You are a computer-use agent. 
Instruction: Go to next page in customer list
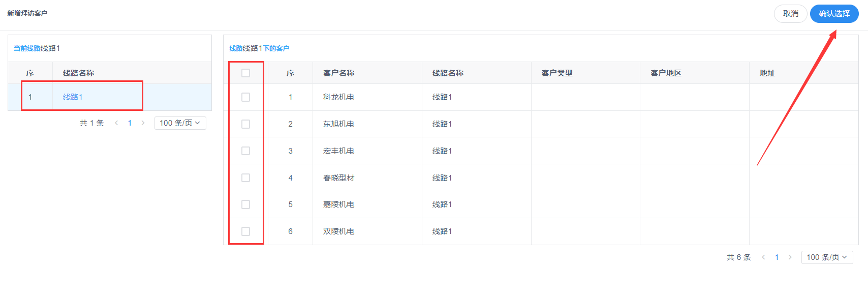[x=790, y=257]
